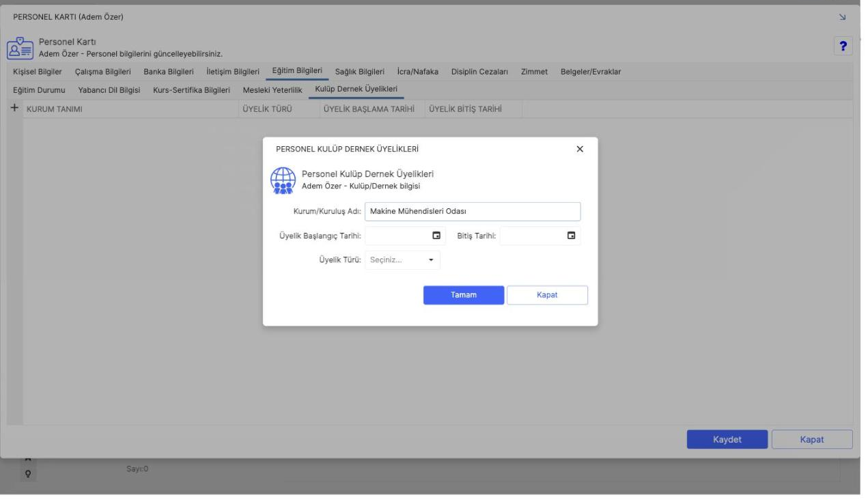
Task: Open the Kişisel Bilgiler tab
Action: point(38,72)
